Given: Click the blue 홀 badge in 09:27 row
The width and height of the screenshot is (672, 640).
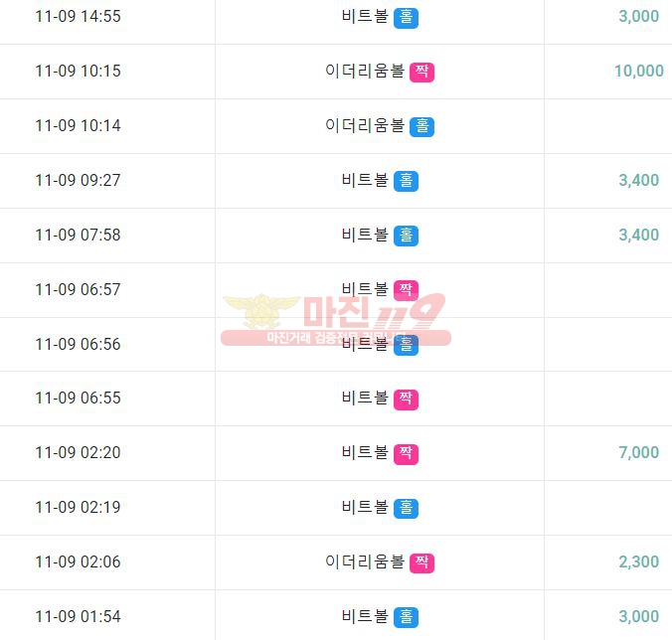Looking at the screenshot, I should [406, 181].
